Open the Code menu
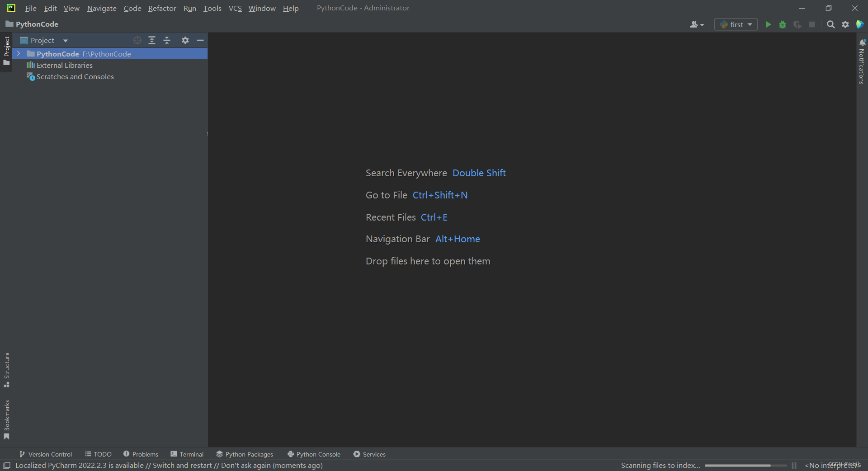This screenshot has height=471, width=868. point(132,8)
